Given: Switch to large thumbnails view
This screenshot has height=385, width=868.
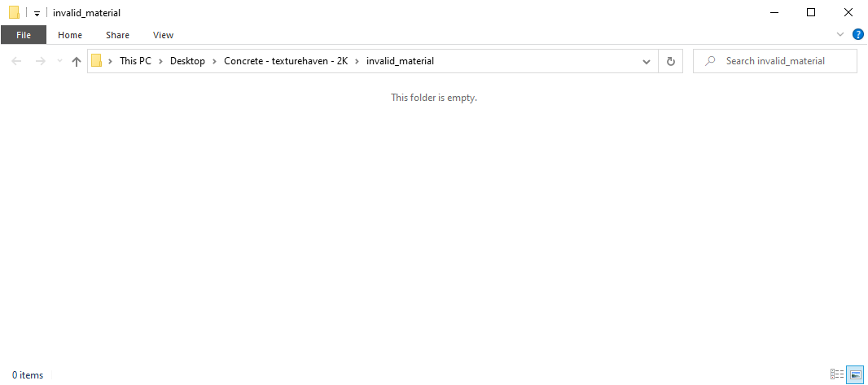Looking at the screenshot, I should pyautogui.click(x=855, y=374).
